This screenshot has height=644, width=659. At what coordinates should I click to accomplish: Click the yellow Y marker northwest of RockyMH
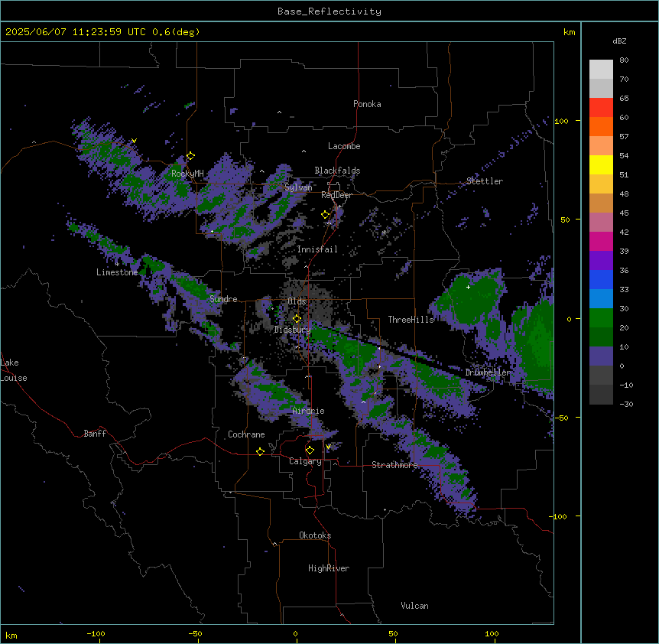coord(134,141)
